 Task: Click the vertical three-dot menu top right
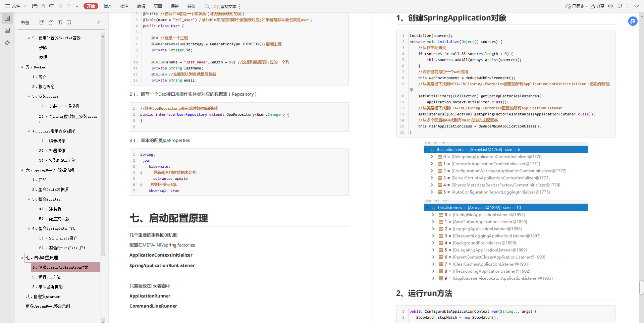(x=628, y=6)
